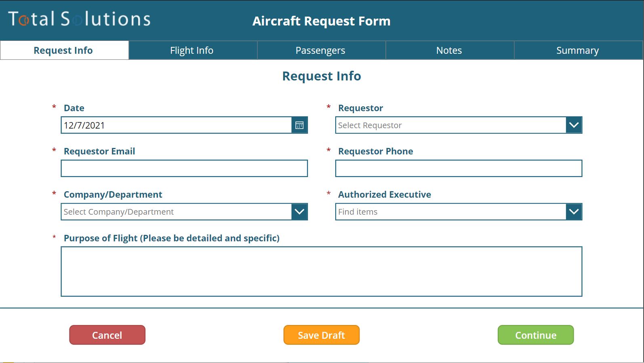The width and height of the screenshot is (644, 363).
Task: Focus the Requestor Phone input box
Action: (x=459, y=169)
